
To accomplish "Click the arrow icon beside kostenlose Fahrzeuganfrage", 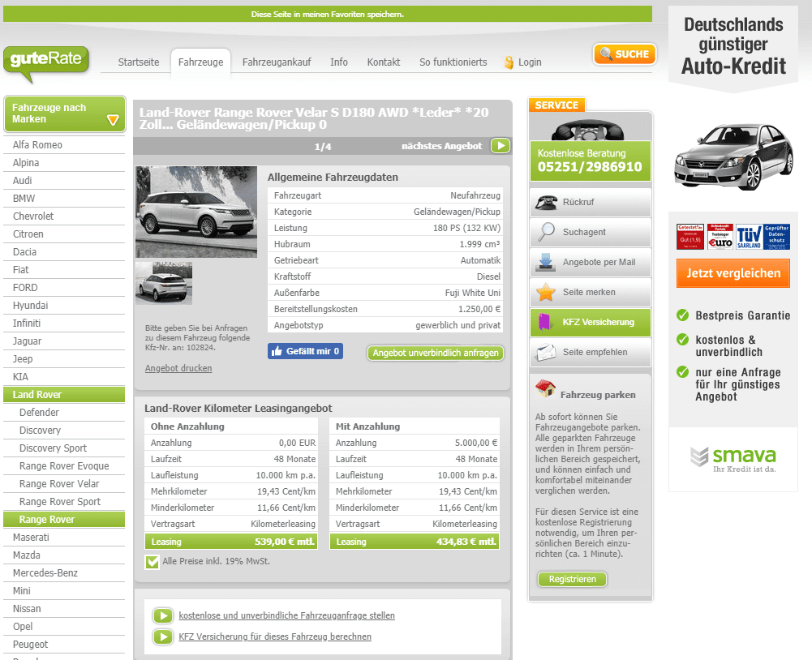I will 163,615.
